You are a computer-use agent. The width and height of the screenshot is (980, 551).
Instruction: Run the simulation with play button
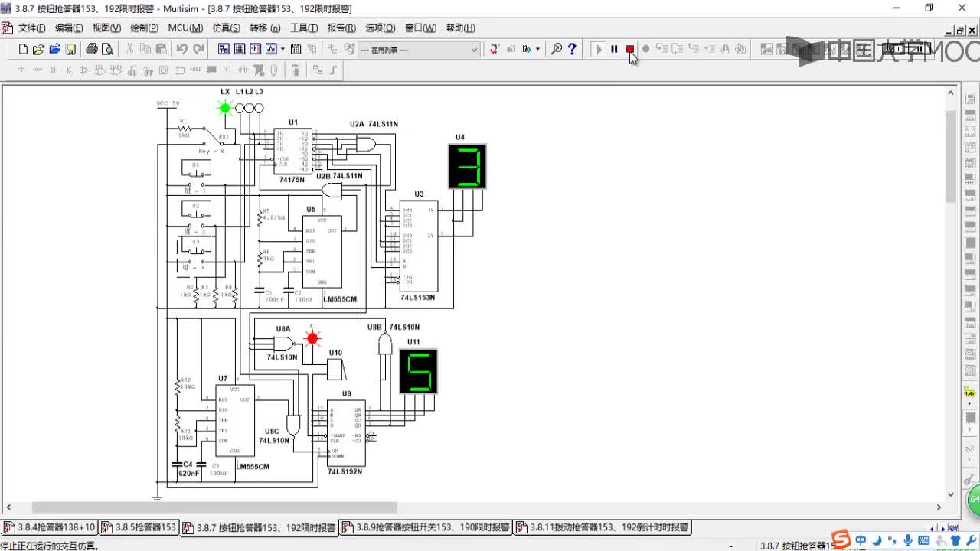[x=599, y=49]
